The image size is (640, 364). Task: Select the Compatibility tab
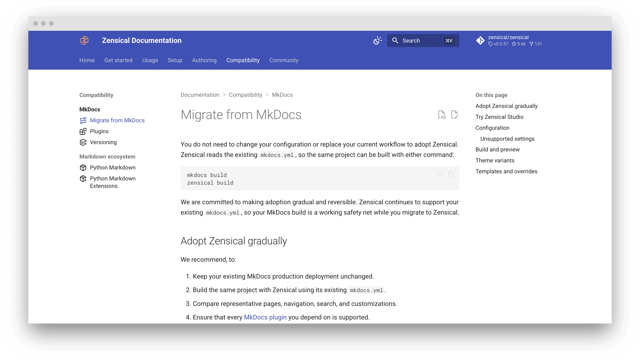click(x=243, y=60)
